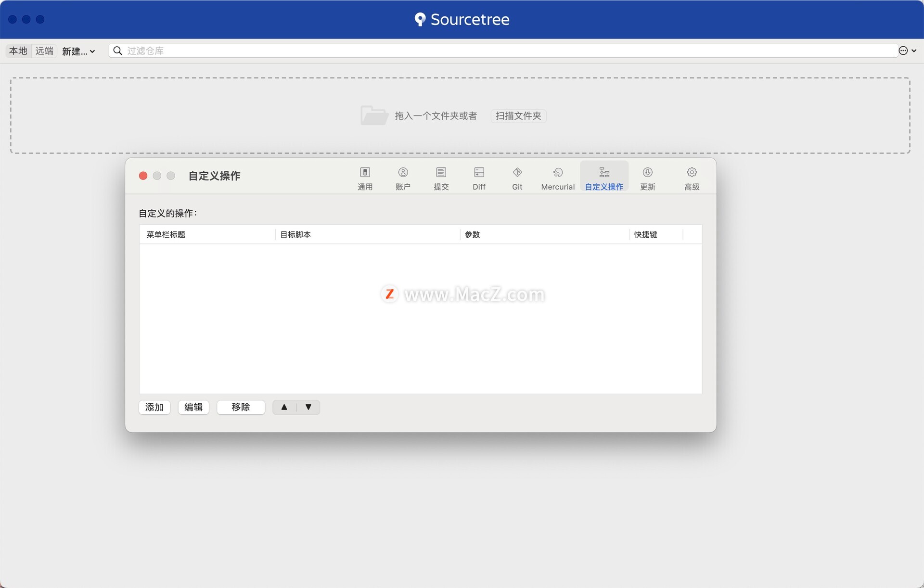Click the 快捷键 column header
This screenshot has width=924, height=588.
pos(656,234)
